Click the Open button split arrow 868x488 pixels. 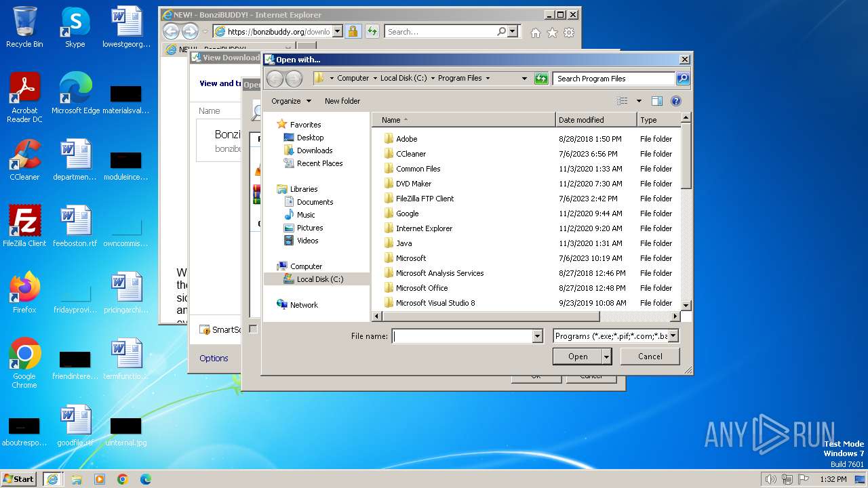(606, 357)
